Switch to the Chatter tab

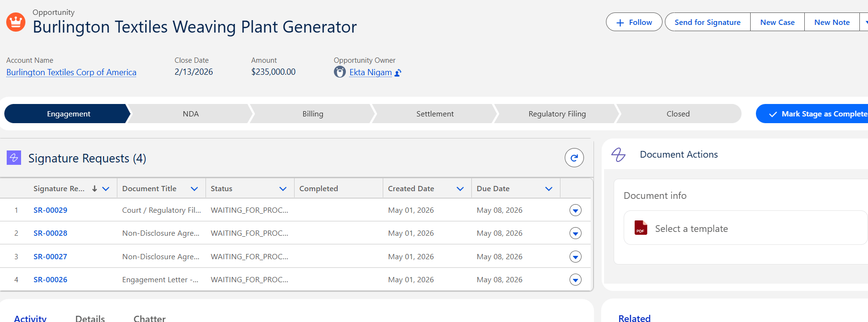coord(149,318)
